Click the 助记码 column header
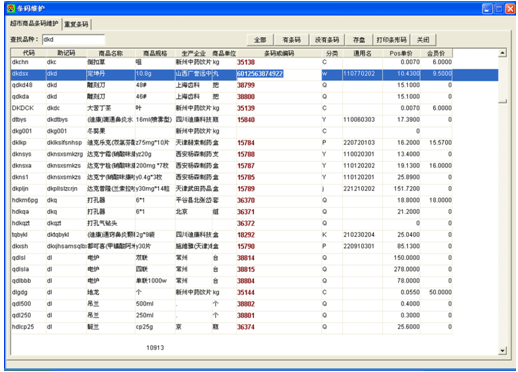The width and height of the screenshot is (518, 372). click(x=66, y=53)
